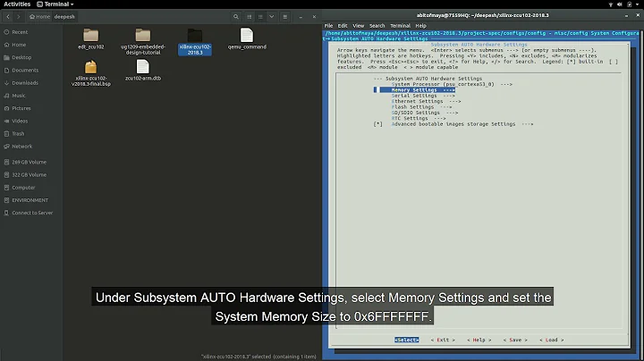The height and width of the screenshot is (361, 644).
Task: Open the file manager hamburger menu
Action: 285,17
